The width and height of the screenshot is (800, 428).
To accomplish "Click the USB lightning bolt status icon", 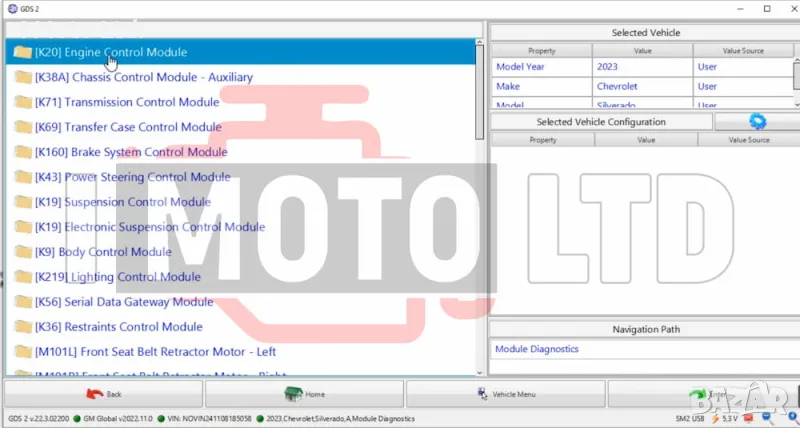I will click(x=714, y=418).
